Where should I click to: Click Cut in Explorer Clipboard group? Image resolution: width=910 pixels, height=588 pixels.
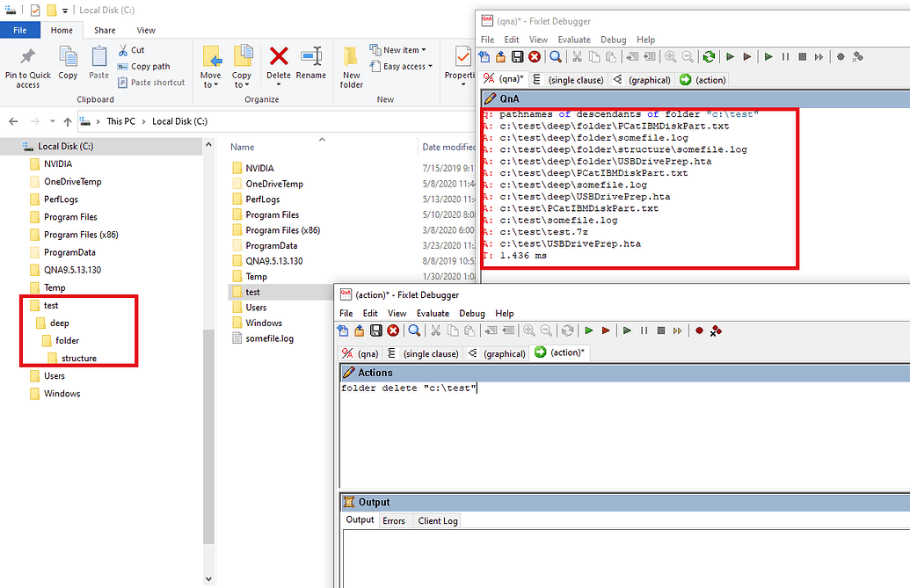tap(131, 50)
